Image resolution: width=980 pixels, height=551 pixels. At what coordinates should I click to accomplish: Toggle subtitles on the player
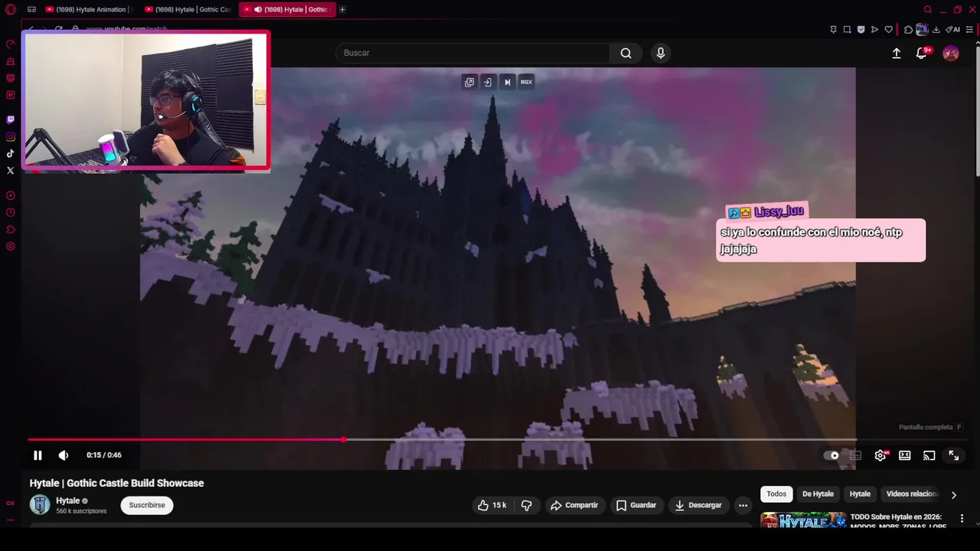point(856,455)
